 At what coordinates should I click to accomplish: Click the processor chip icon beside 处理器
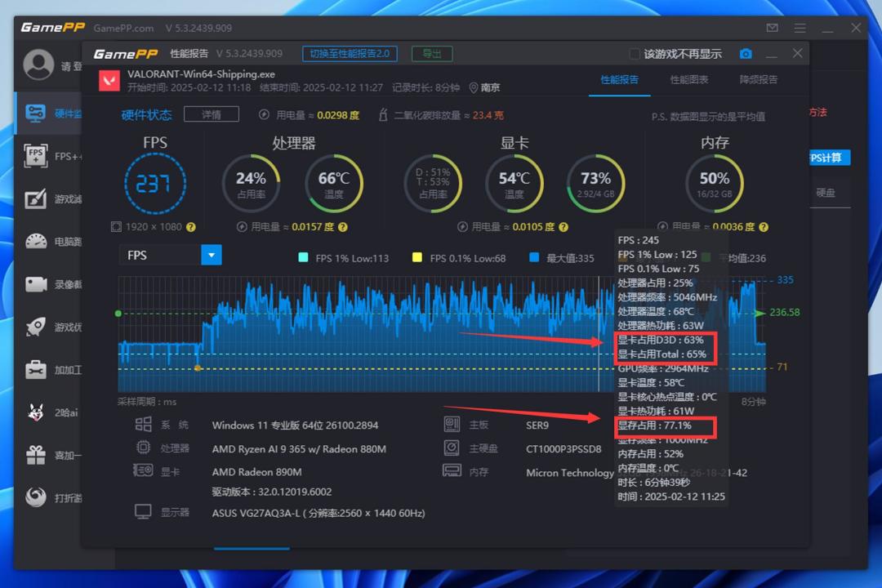(144, 448)
